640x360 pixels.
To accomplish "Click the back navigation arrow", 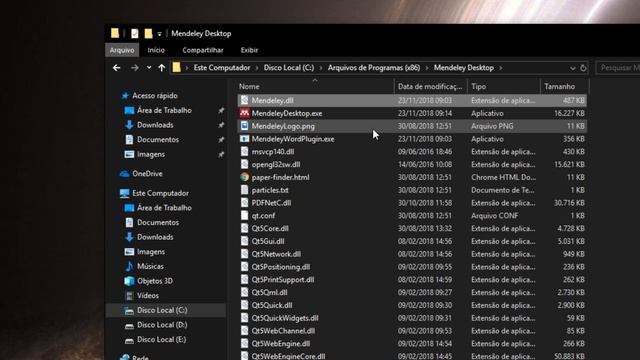I will pos(117,68).
